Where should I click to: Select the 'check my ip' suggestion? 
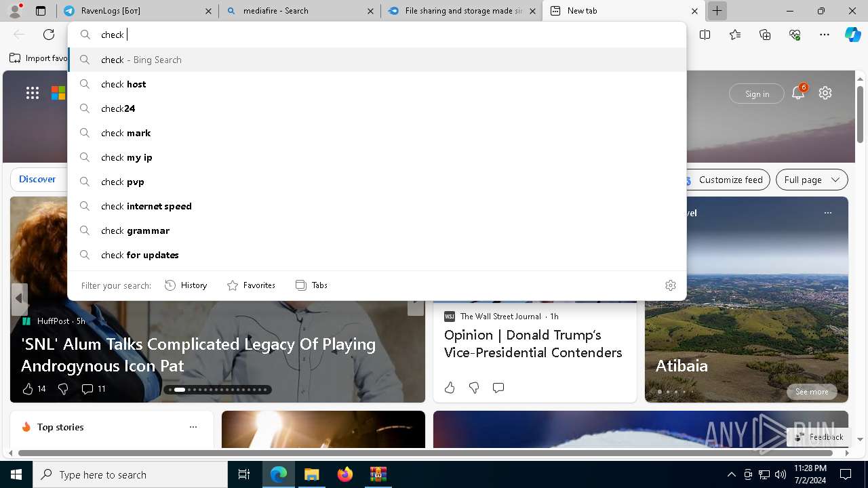point(377,157)
